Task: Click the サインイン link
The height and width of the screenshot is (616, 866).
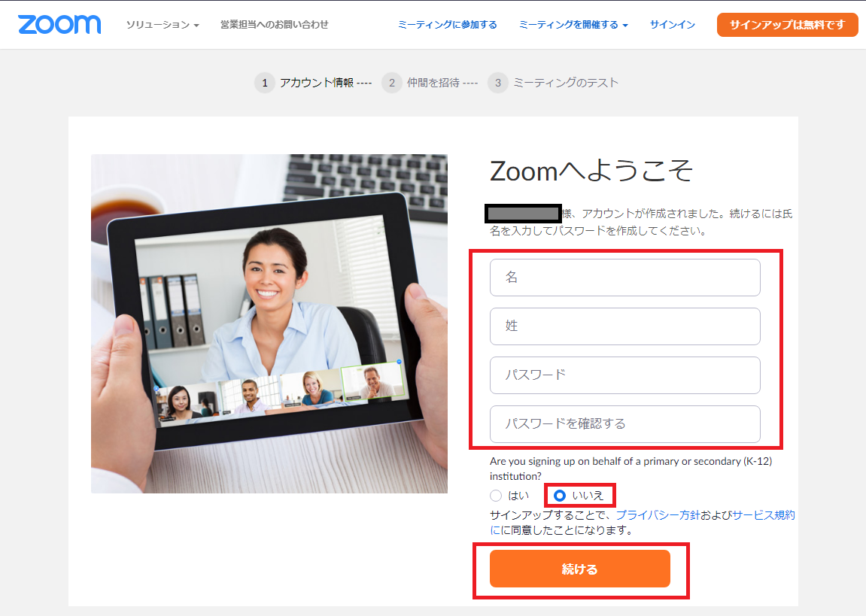Action: [x=672, y=25]
